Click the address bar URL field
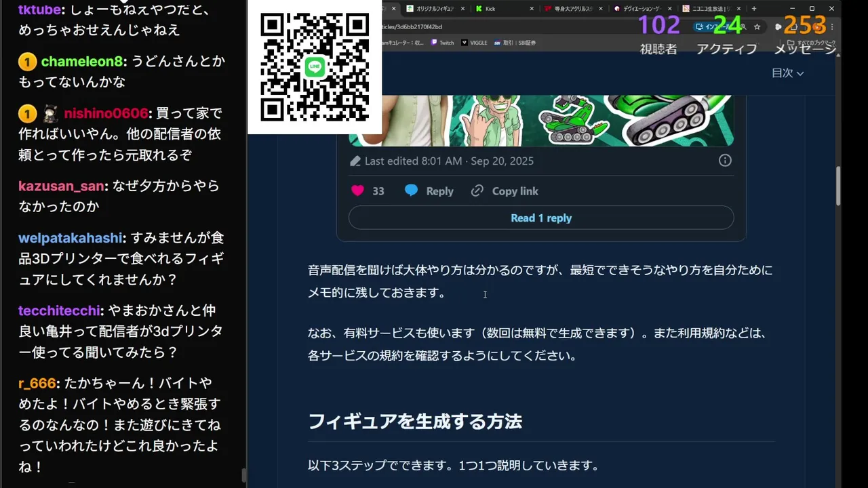868x488 pixels. pyautogui.click(x=536, y=26)
